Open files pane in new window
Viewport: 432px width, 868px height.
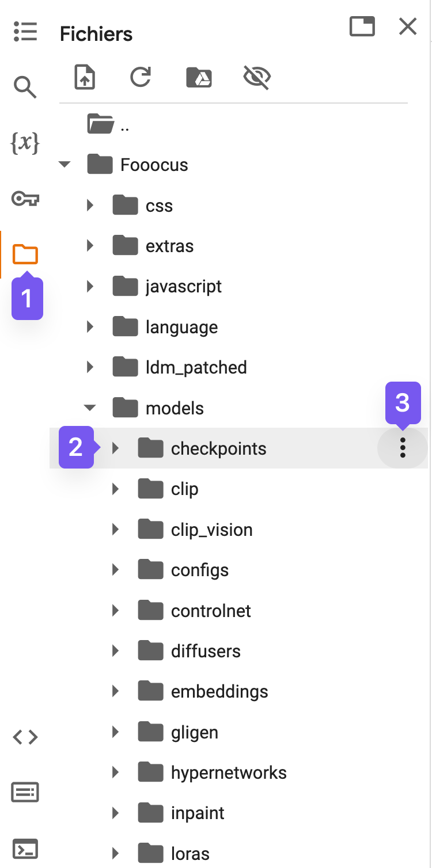pos(362,26)
